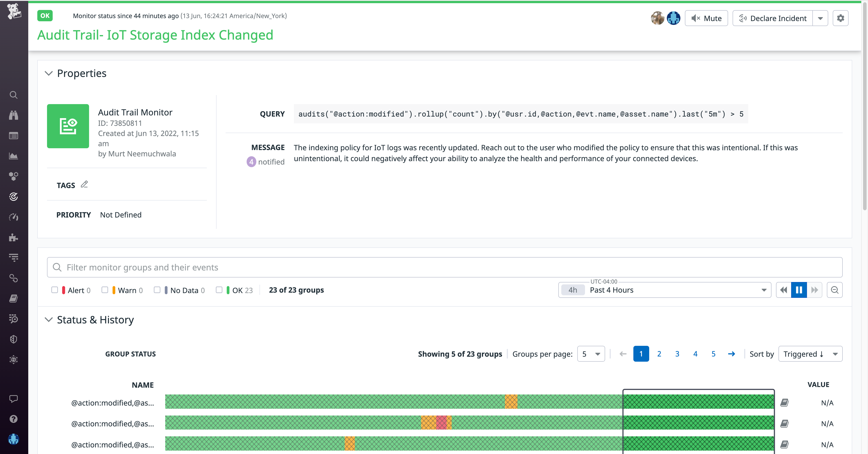This screenshot has height=454, width=868.
Task: Open monitor settings via the gear icon
Action: (841, 18)
